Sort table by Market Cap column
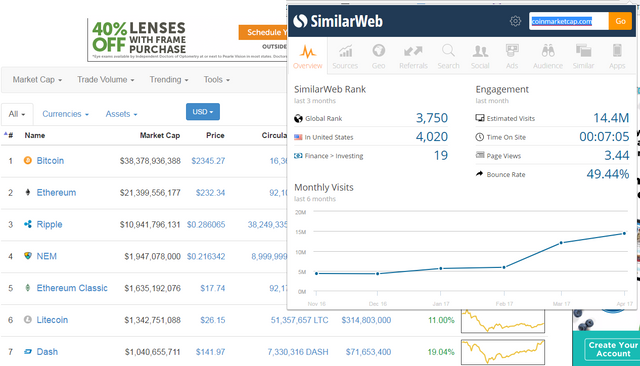The image size is (640, 366). point(160,135)
